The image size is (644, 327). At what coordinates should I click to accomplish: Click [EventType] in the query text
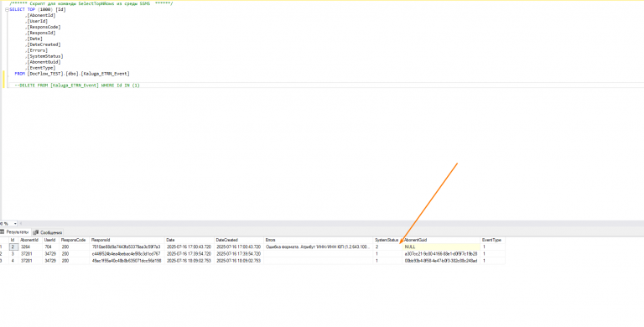pos(41,68)
